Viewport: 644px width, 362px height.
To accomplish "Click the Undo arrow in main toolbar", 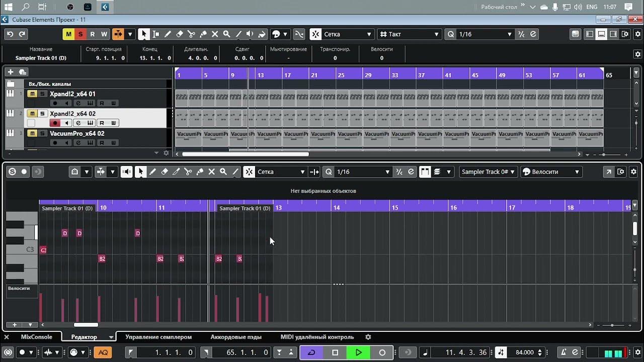I will 10,34.
